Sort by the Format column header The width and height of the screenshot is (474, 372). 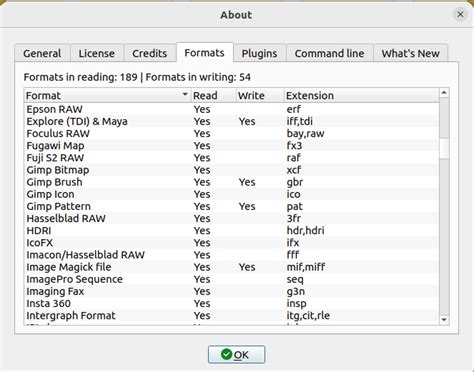(x=107, y=95)
